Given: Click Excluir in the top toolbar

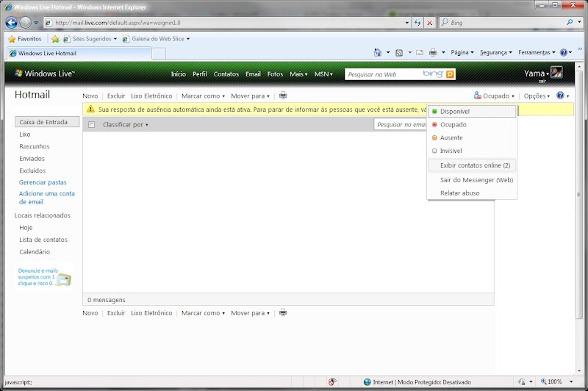Looking at the screenshot, I should click(116, 96).
